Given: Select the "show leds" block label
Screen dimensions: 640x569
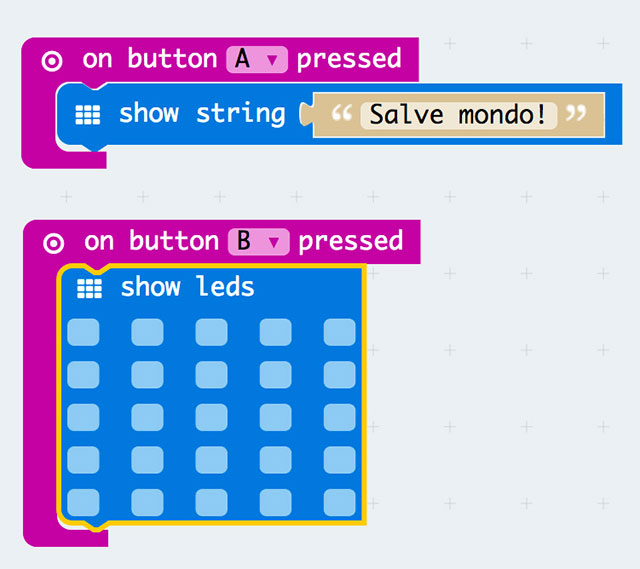Looking at the screenshot, I should pos(187,288).
